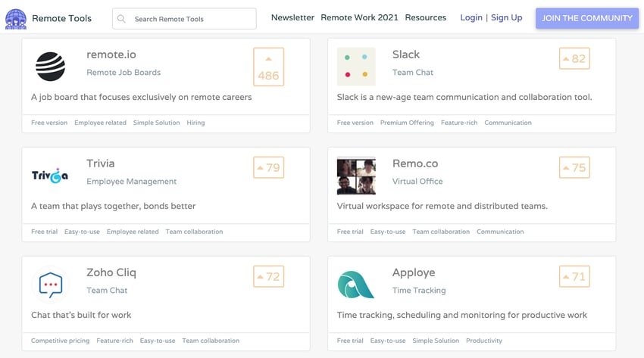Upvote Apploye with 71 votes

574,276
